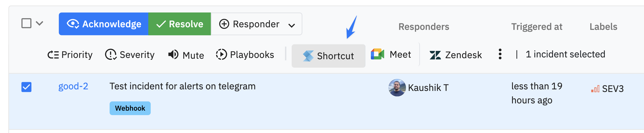Sort by the Responders column header

pyautogui.click(x=424, y=27)
